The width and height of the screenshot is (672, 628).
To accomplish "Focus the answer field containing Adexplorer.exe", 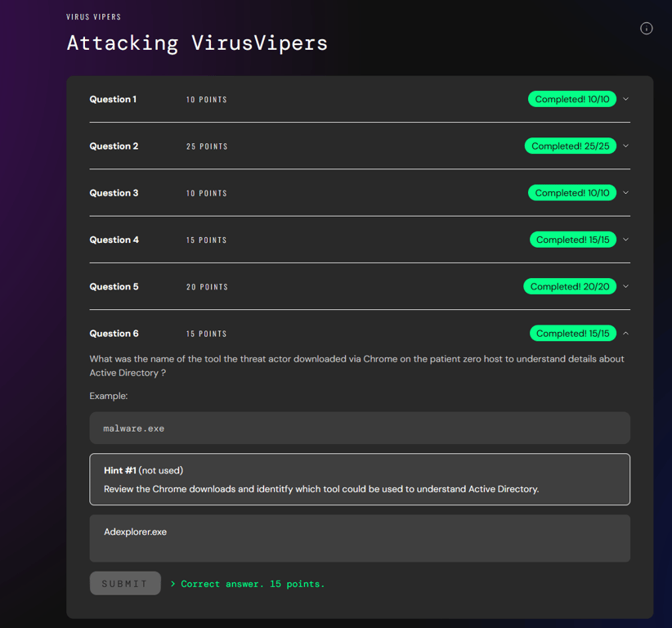I will tap(360, 538).
